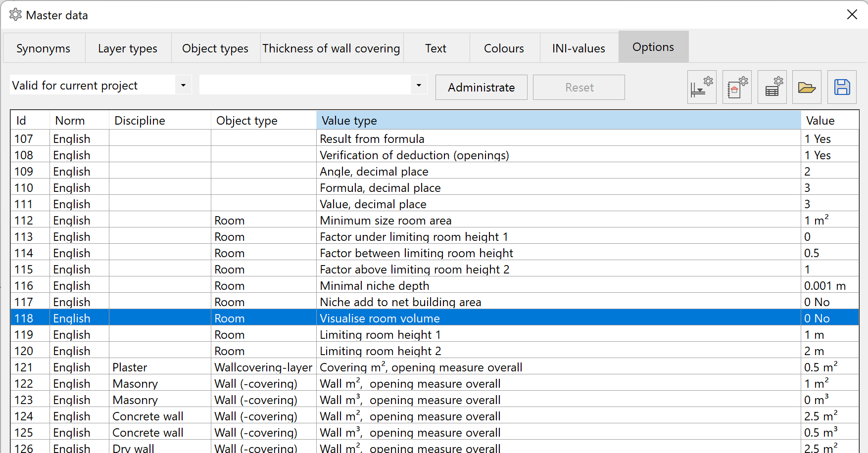Click Concrete wall discipline in row 124

point(160,416)
